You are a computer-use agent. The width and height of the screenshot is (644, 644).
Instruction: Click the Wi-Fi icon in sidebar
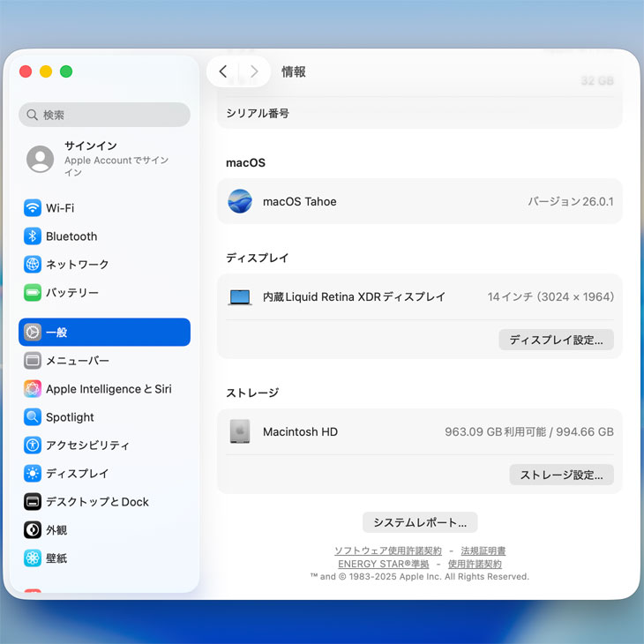coord(33,208)
